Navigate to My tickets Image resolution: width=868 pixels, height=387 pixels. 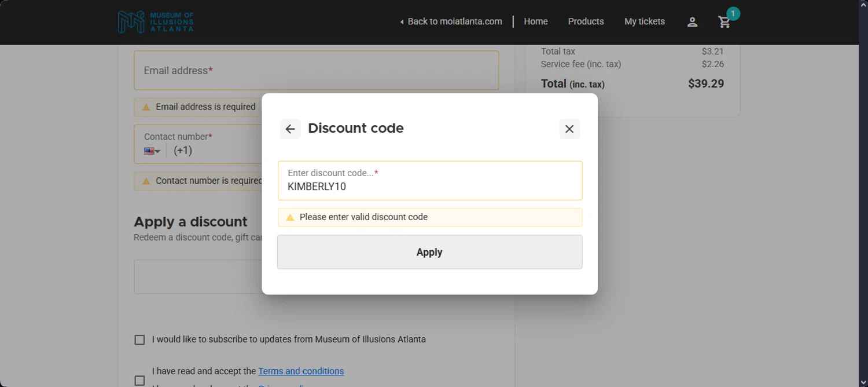[x=645, y=21]
